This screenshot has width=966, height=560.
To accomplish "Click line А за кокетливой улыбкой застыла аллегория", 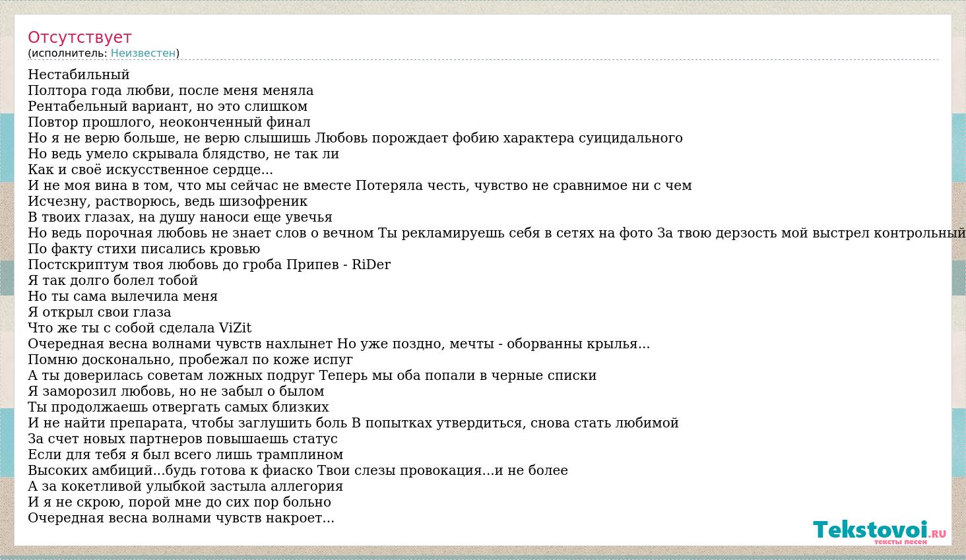I will (x=185, y=486).
